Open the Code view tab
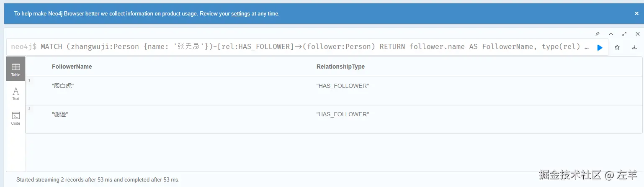The height and width of the screenshot is (187, 644). (16, 118)
